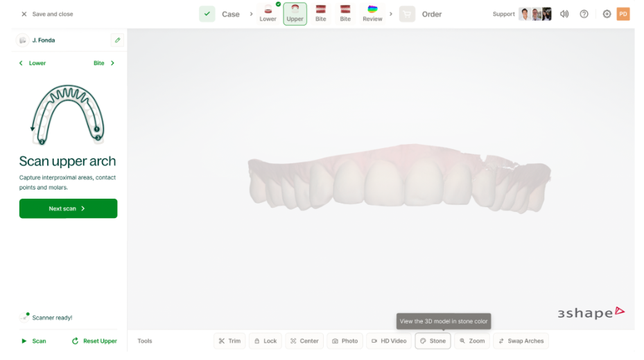Viewport: 644px width, 360px height.
Task: Open settings gear icon
Action: [x=607, y=14]
